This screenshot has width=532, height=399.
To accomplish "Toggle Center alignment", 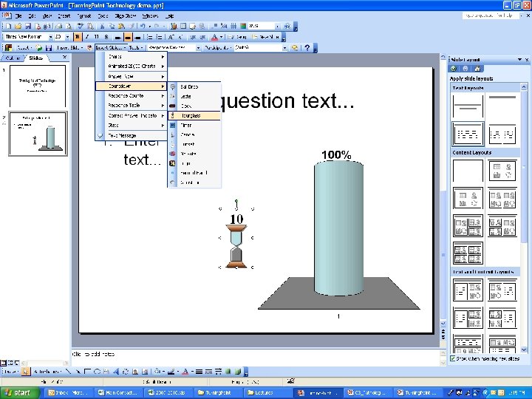I will coord(128,37).
